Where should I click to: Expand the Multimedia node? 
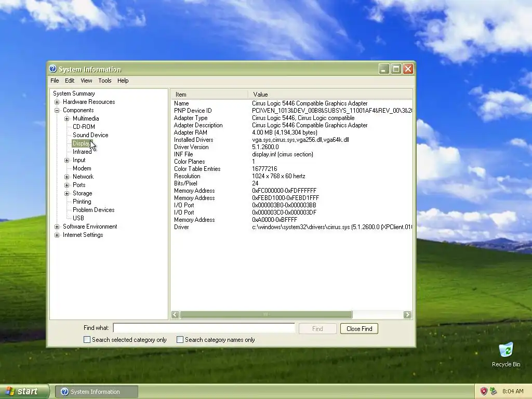tap(67, 118)
